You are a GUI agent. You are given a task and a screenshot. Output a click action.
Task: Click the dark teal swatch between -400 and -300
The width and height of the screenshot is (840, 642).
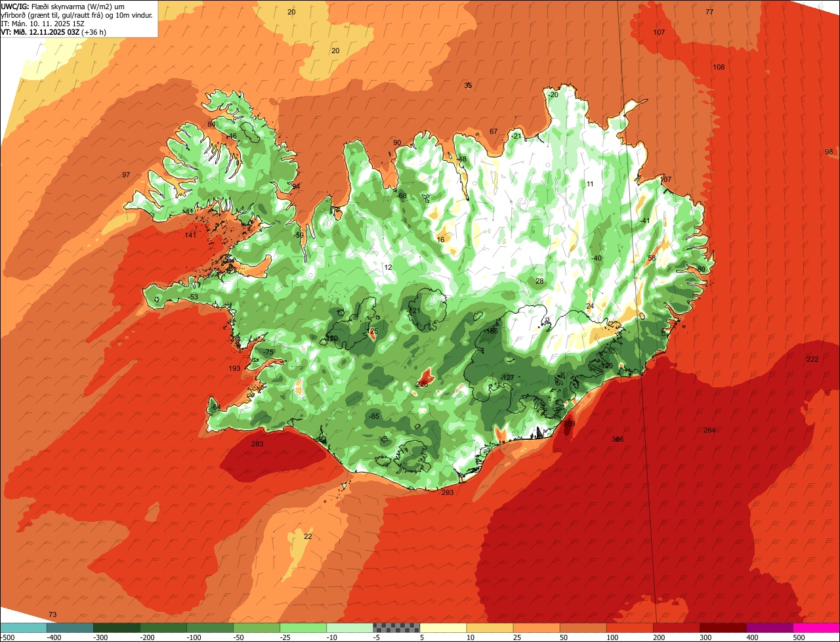[x=70, y=628]
